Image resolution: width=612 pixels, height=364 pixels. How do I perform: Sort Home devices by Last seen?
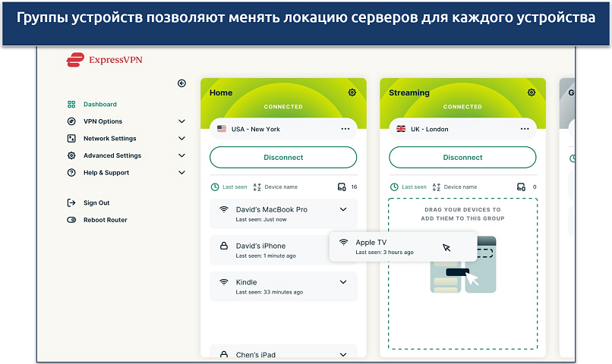pyautogui.click(x=229, y=187)
